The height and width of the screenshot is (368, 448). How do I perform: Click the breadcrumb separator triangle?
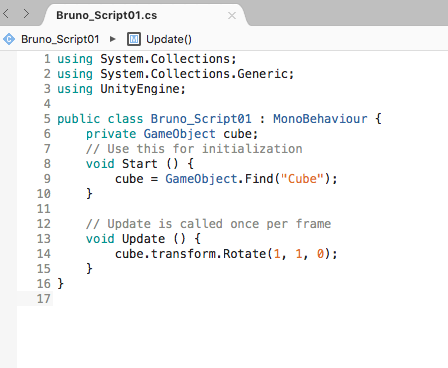[113, 39]
